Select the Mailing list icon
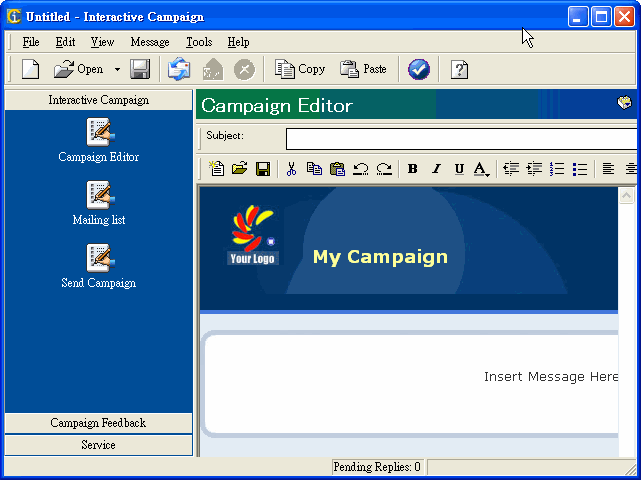Screen dimensions: 641x480 (101, 195)
